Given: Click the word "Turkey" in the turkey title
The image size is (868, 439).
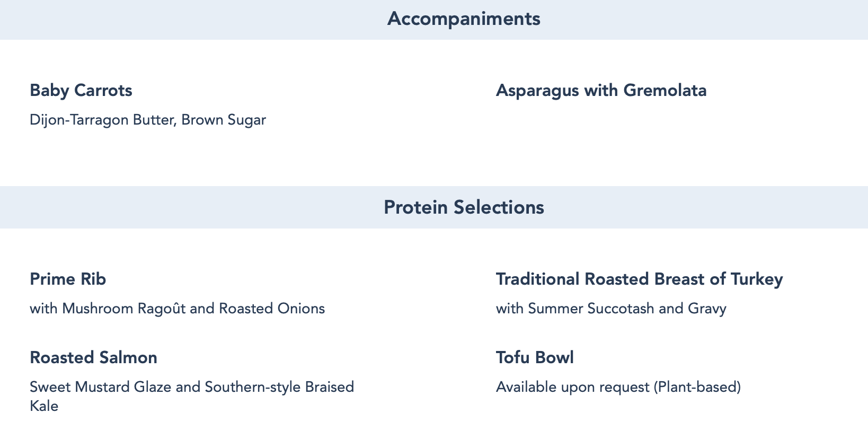Looking at the screenshot, I should click(757, 279).
